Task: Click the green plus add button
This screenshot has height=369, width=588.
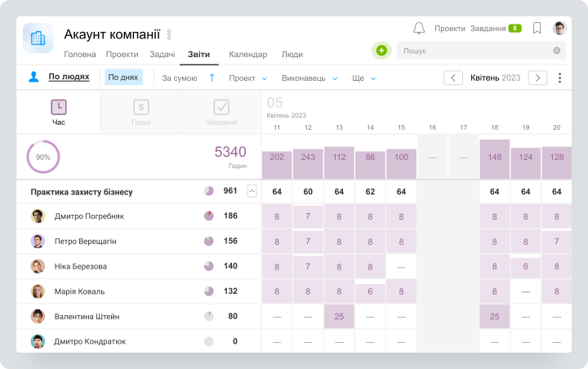Action: [x=381, y=51]
